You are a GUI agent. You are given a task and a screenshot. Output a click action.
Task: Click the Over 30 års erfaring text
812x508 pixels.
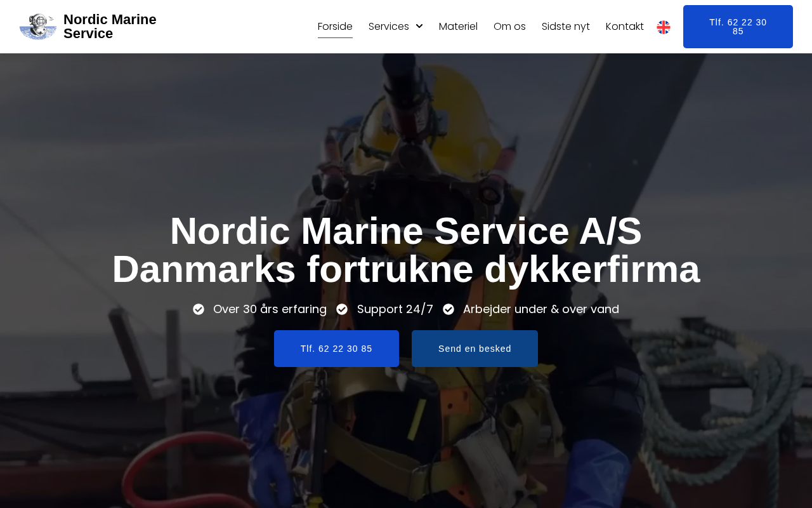(x=270, y=309)
